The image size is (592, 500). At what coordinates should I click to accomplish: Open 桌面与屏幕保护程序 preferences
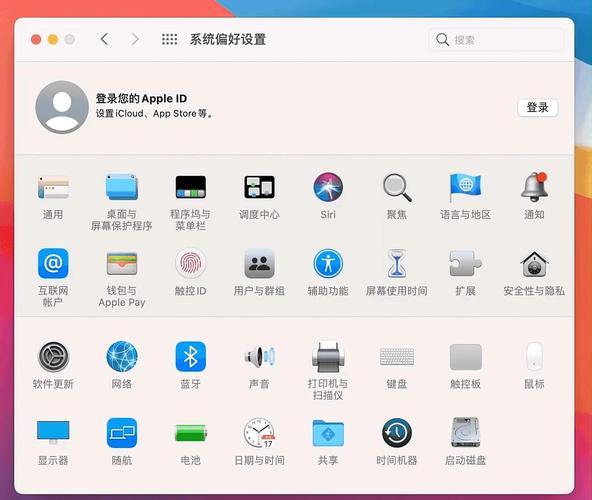coord(122,187)
